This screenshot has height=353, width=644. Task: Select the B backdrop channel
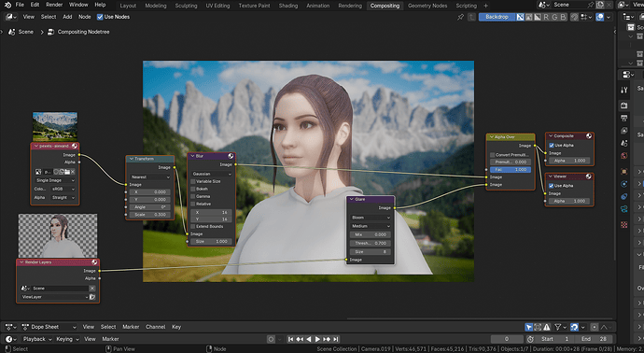[563, 17]
